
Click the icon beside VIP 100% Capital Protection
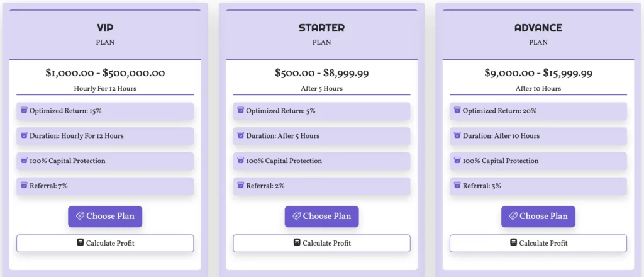point(24,161)
